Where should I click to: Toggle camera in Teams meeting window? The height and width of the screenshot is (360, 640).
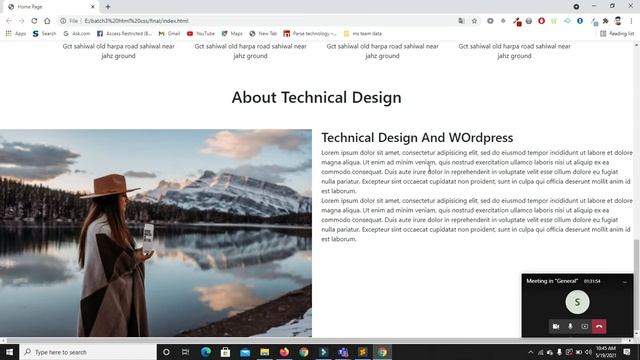(x=556, y=326)
